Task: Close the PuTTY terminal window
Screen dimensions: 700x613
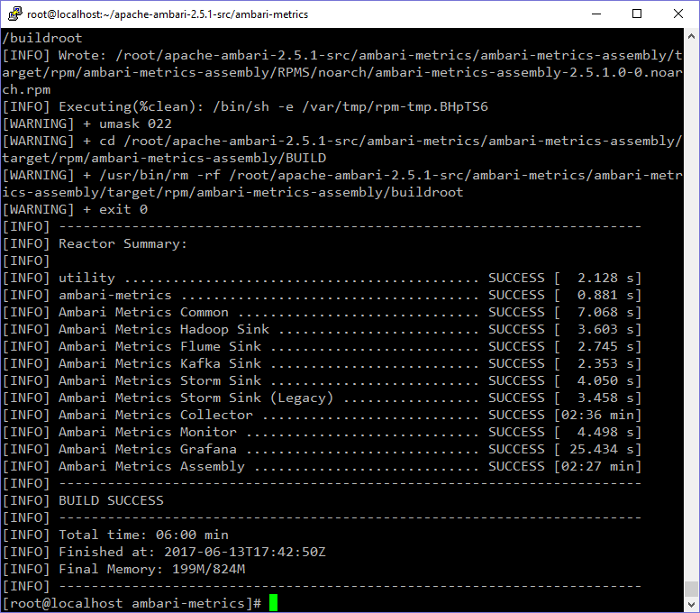Action: [678, 14]
